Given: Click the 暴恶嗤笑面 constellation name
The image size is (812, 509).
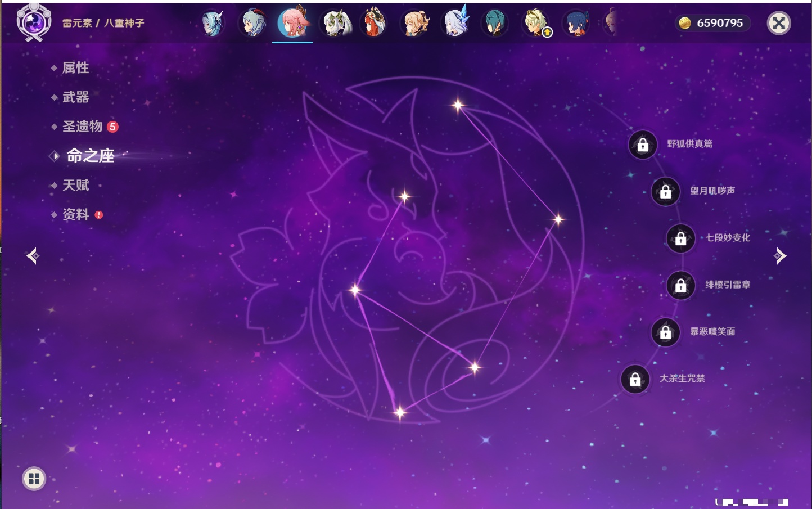Looking at the screenshot, I should coord(712,331).
